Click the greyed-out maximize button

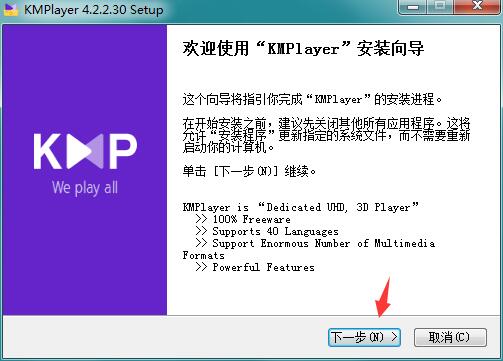tap(440, 7)
